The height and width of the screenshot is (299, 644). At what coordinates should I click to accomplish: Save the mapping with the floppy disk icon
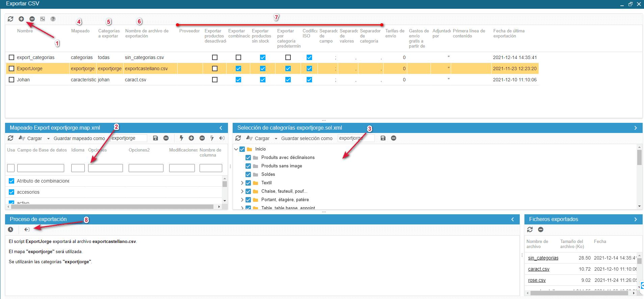(x=155, y=138)
